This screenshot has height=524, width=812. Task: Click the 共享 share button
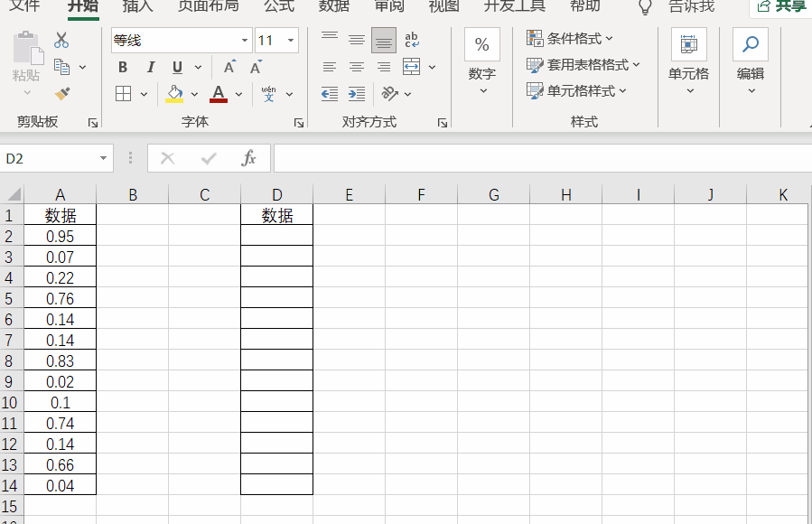click(781, 6)
